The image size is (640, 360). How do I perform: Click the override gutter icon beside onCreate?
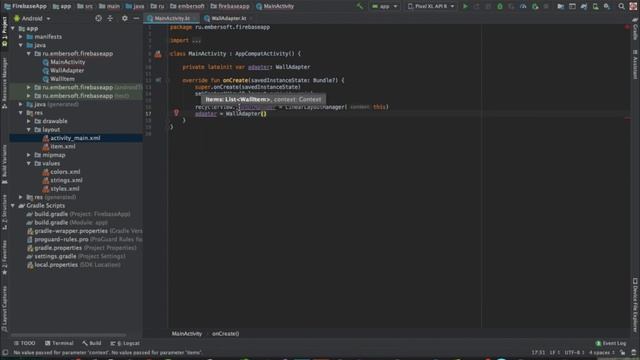(158, 80)
